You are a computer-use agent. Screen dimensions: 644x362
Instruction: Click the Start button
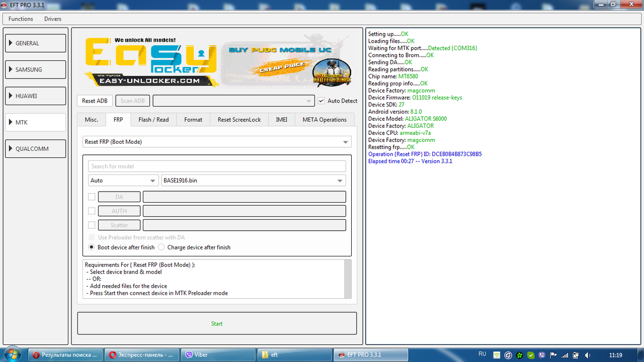(x=217, y=323)
